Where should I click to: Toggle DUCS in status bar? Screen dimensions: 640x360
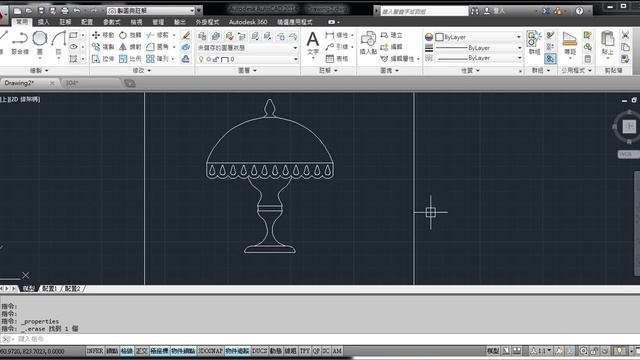[x=259, y=351]
